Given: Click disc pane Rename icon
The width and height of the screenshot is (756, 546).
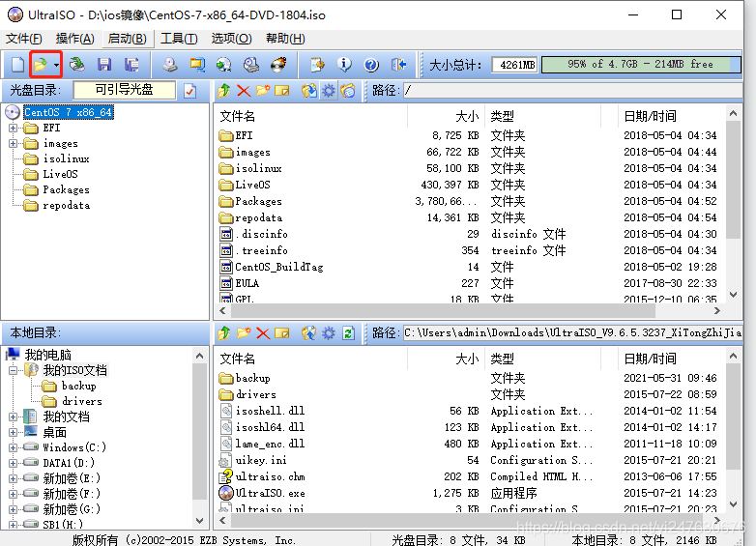Looking at the screenshot, I should [x=282, y=91].
